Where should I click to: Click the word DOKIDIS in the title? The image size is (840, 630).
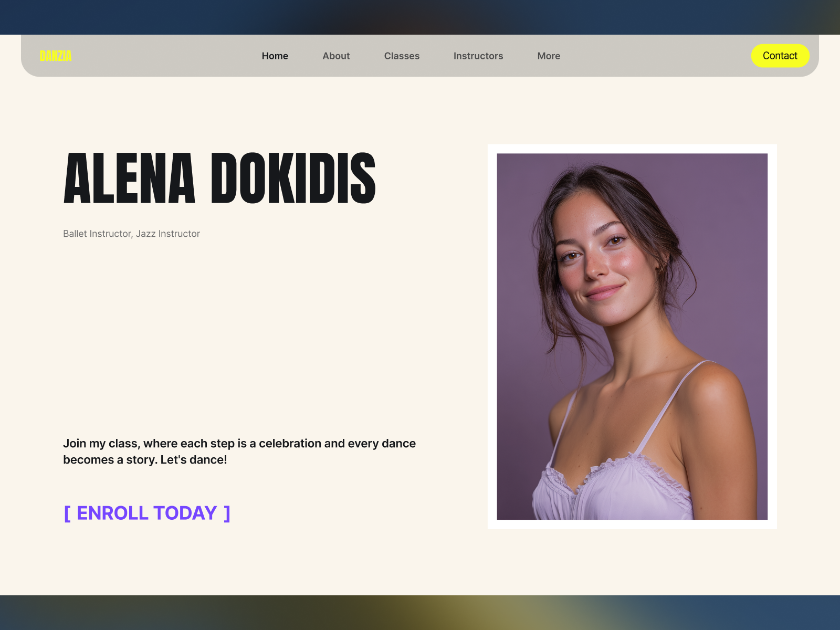point(293,178)
